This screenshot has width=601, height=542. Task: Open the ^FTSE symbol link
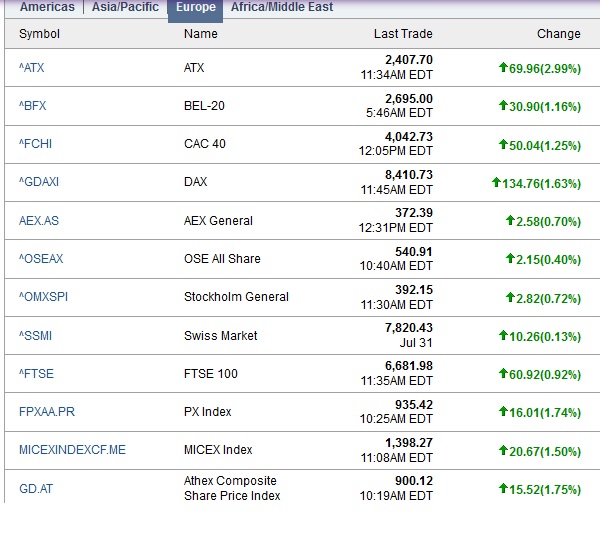(36, 374)
